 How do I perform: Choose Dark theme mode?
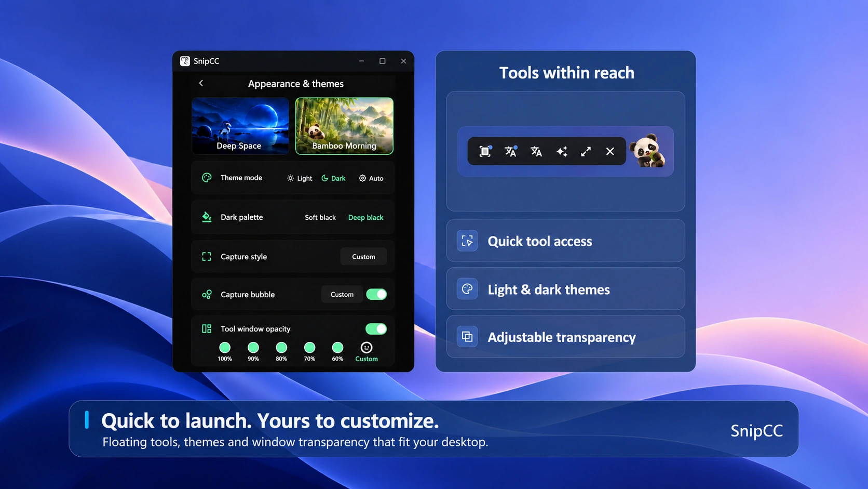[333, 178]
